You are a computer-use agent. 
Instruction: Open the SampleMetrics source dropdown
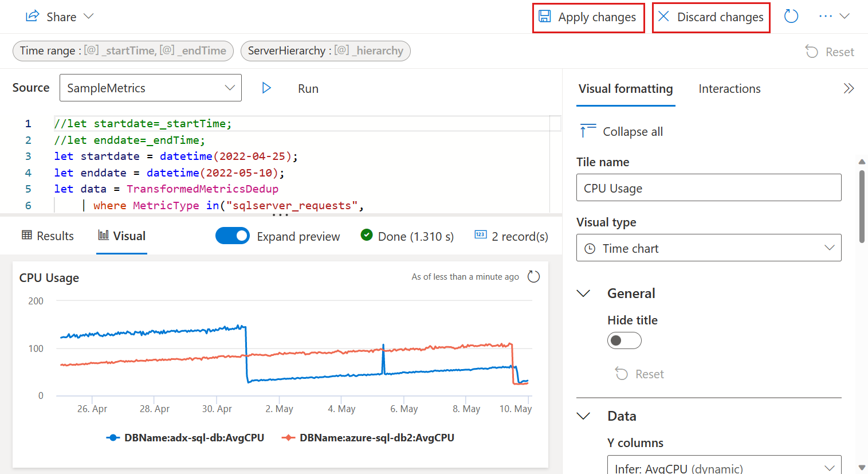pyautogui.click(x=151, y=88)
